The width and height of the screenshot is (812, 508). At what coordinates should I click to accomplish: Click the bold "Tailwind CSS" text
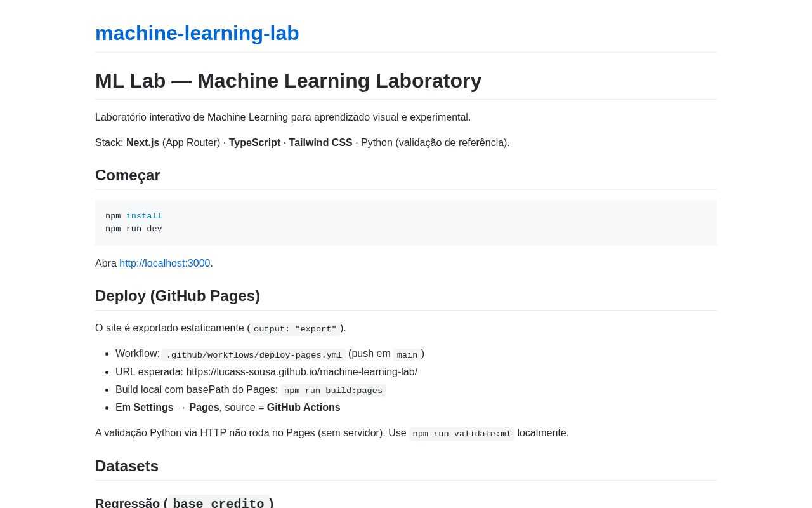320,143
